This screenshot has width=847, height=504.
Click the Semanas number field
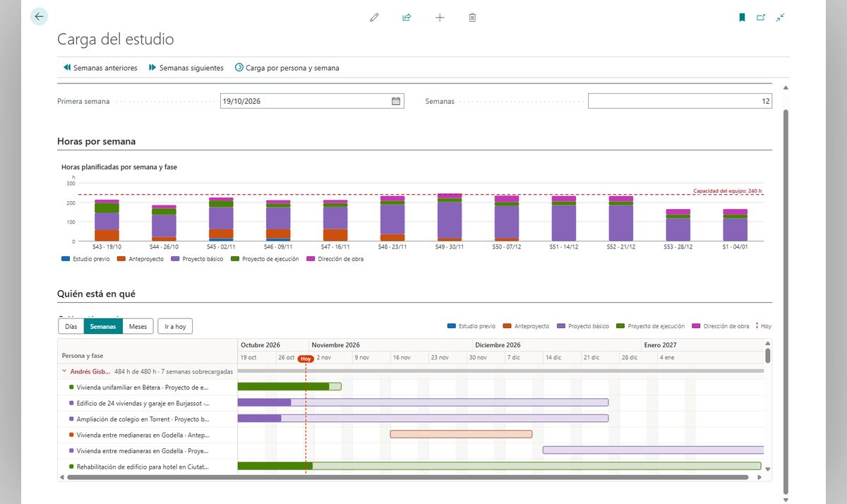(680, 101)
